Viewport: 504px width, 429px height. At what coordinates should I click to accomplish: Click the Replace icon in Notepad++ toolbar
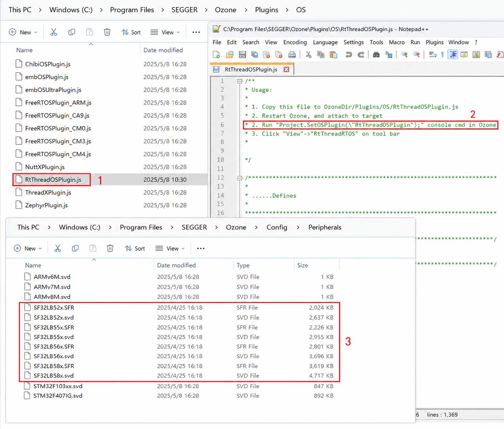pos(389,55)
